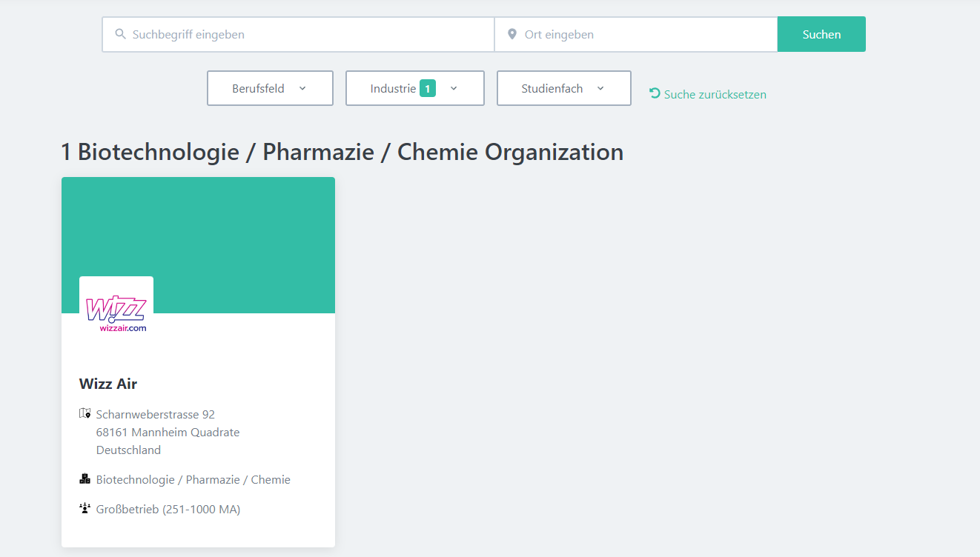This screenshot has width=980, height=557.
Task: Click the industry building icon
Action: coord(85,479)
